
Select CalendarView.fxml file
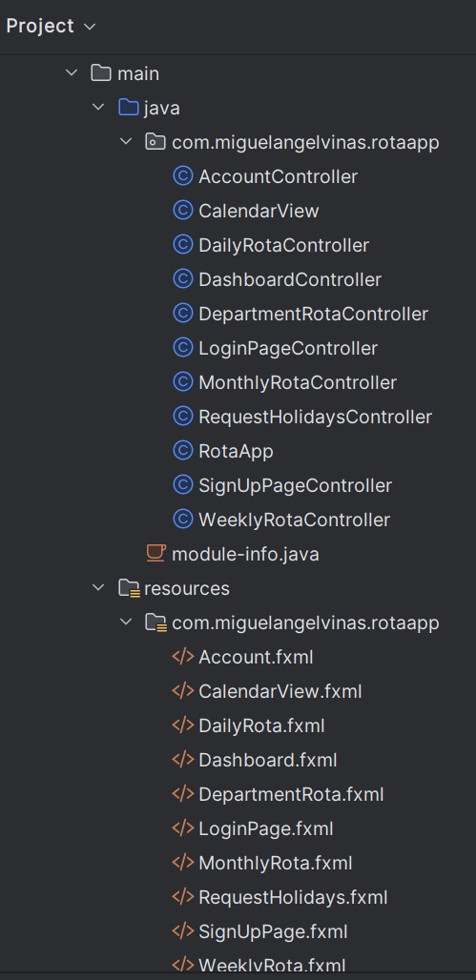279,692
